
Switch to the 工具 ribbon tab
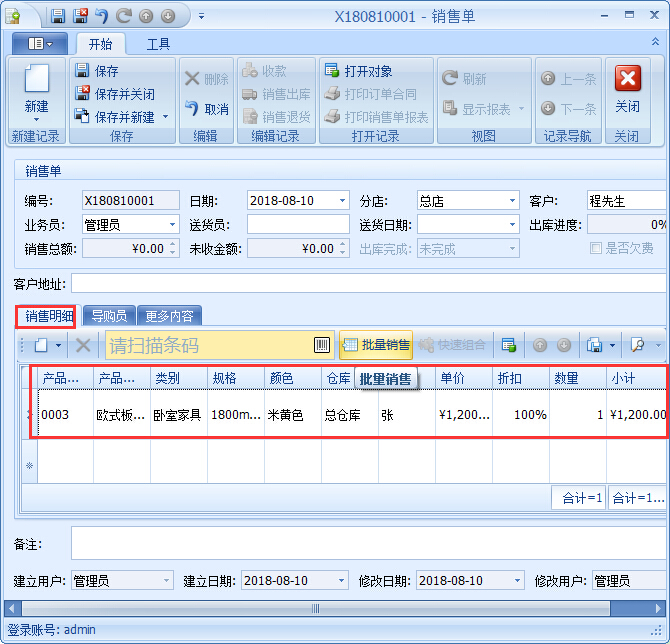click(x=158, y=44)
